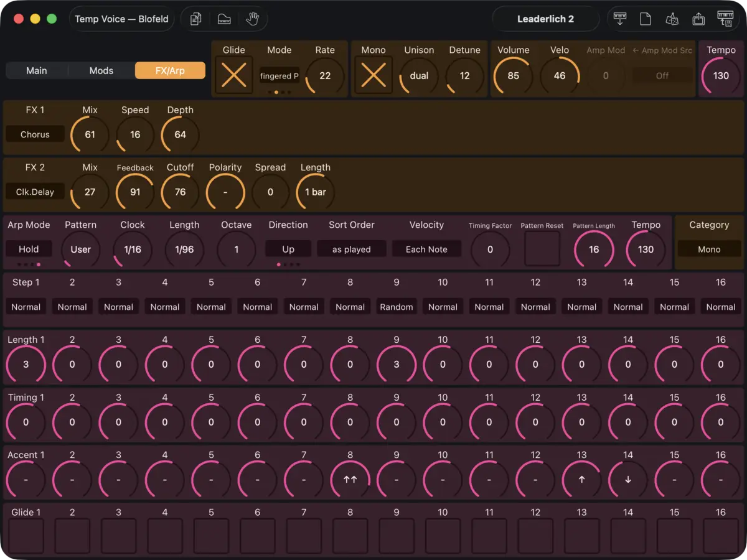Click the Arp Clock 1/16 knob
Viewport: 747px width, 560px height.
pyautogui.click(x=133, y=250)
